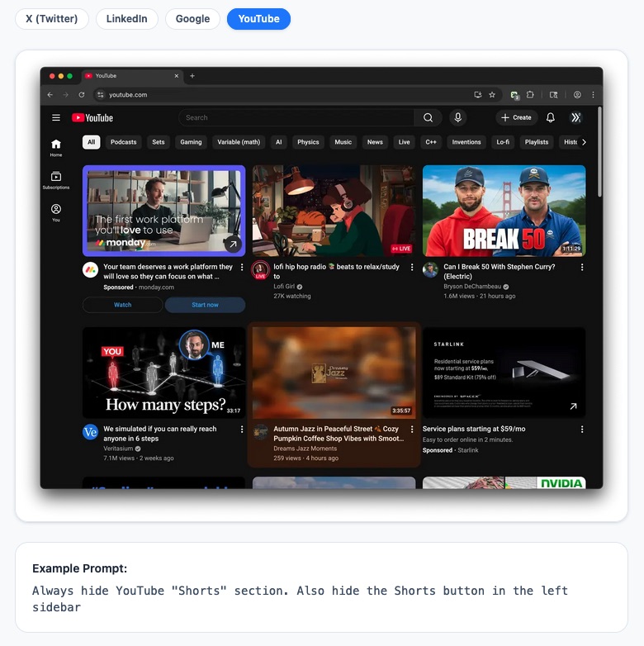Image resolution: width=644 pixels, height=646 pixels.
Task: Select the YouTube example tab
Action: click(x=258, y=19)
